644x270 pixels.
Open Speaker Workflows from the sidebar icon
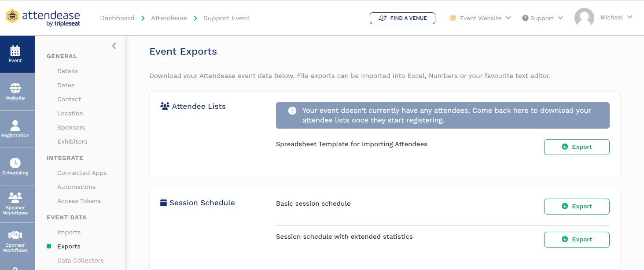(x=15, y=198)
